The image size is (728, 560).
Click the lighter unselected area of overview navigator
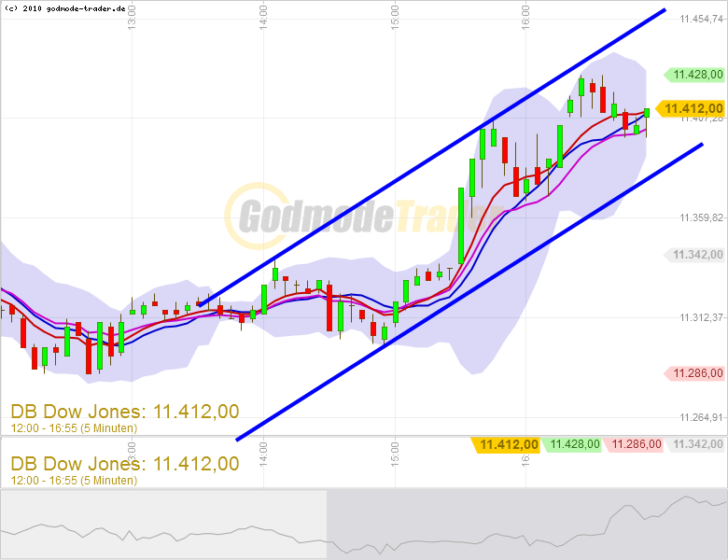tap(163, 525)
